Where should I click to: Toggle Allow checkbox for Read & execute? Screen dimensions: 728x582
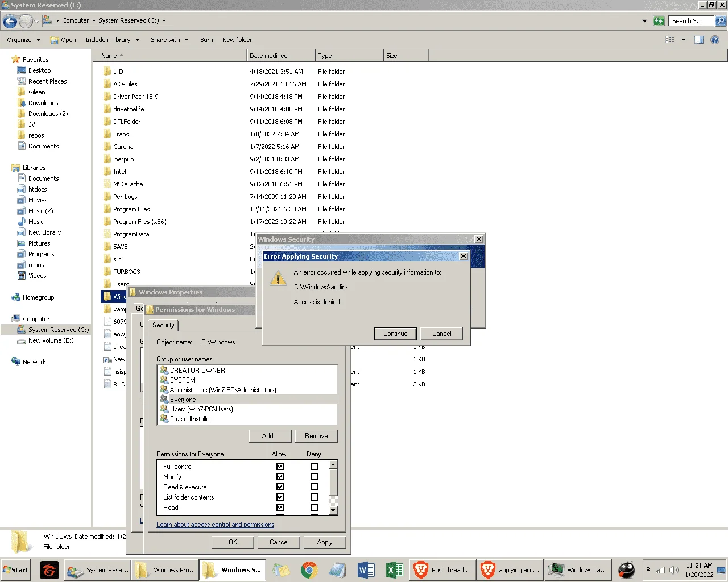pos(280,487)
